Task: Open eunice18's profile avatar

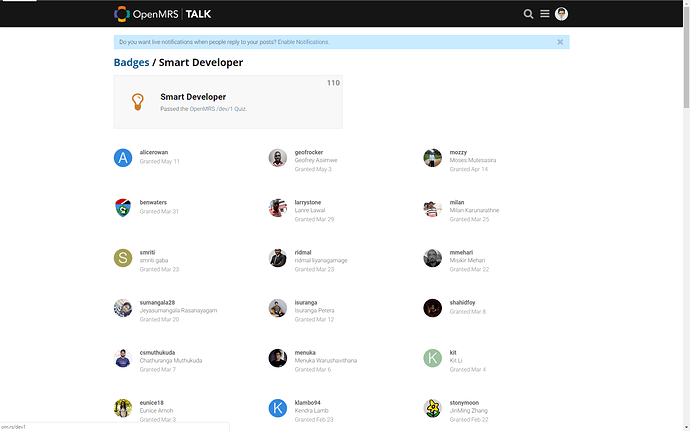Action: click(123, 409)
